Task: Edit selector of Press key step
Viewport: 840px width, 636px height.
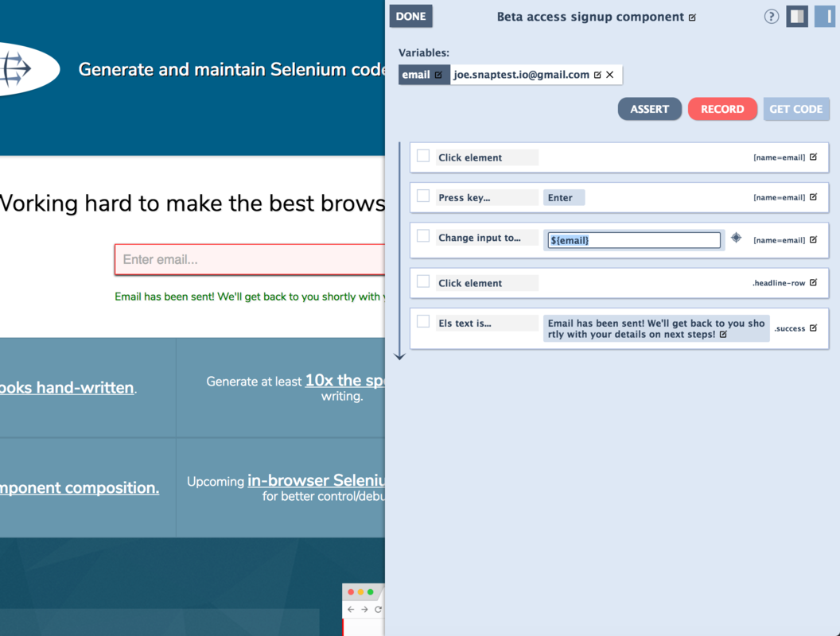Action: (813, 197)
